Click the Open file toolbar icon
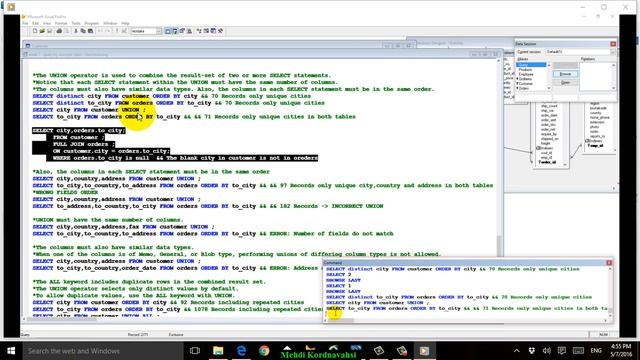 pos(42,31)
